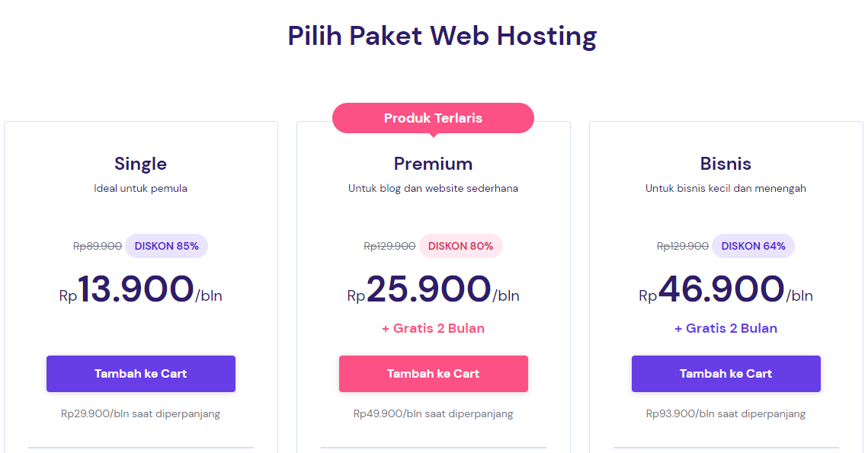Click the Rp46.900/bln Bisnis price
Screen dimensions: 868x453
725,289
